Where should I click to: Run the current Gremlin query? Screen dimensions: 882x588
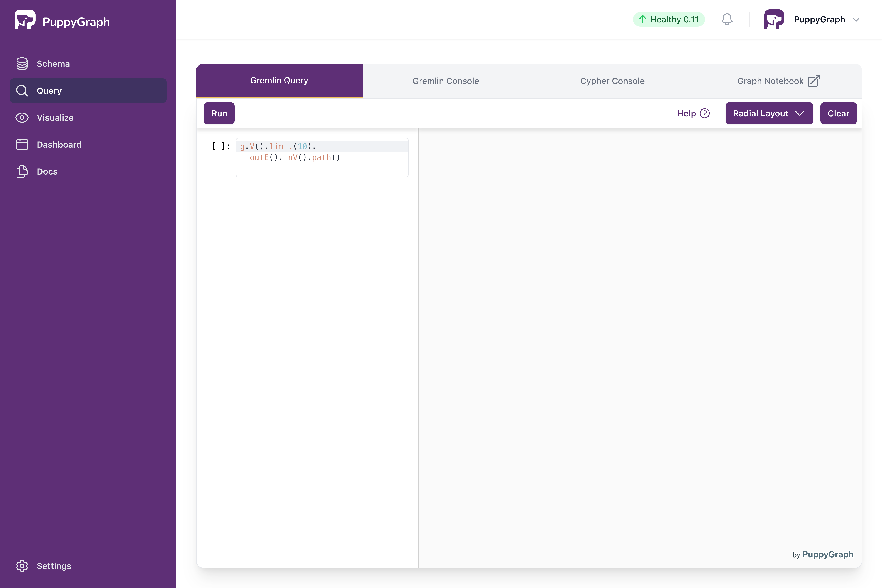pos(219,113)
